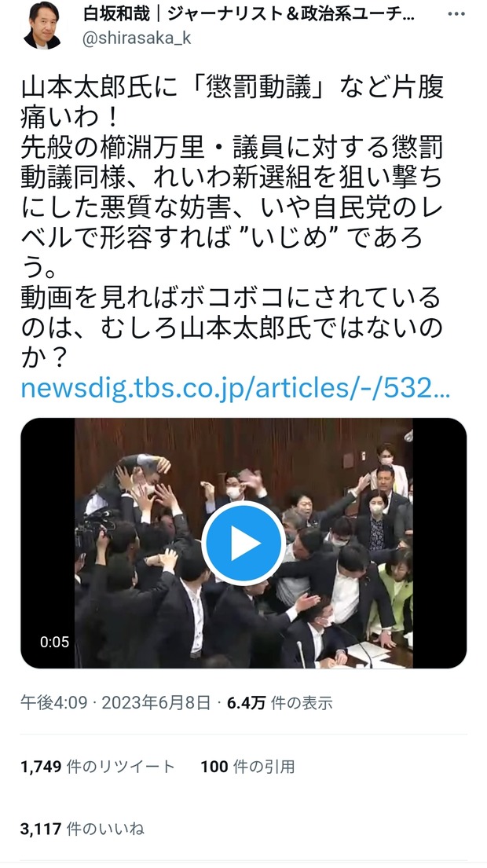Open the newsdig.tbs.co.jp article link
The image size is (487, 868).
point(236,389)
